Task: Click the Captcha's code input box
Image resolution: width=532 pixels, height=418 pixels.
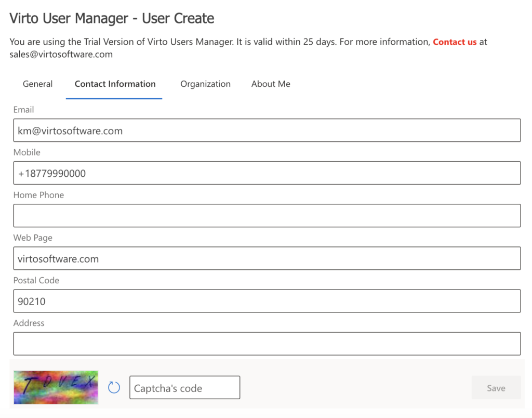Action: click(x=184, y=388)
